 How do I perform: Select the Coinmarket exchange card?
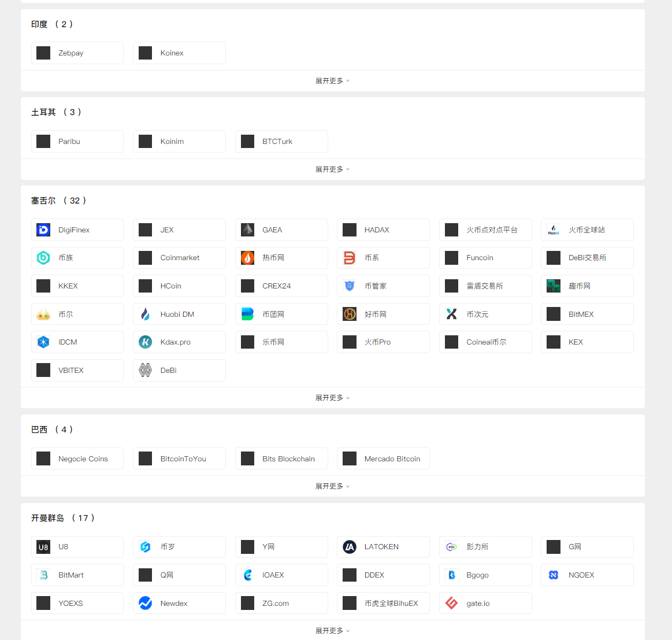(x=180, y=258)
